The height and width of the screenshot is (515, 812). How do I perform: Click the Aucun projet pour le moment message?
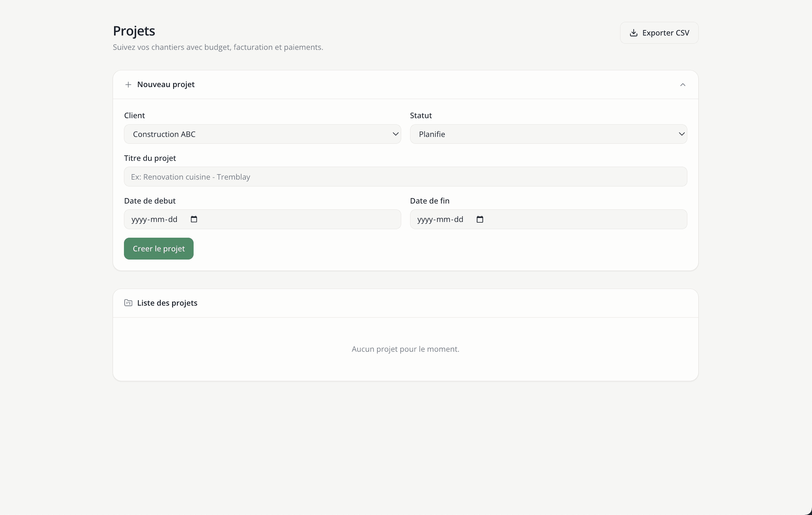pos(405,349)
